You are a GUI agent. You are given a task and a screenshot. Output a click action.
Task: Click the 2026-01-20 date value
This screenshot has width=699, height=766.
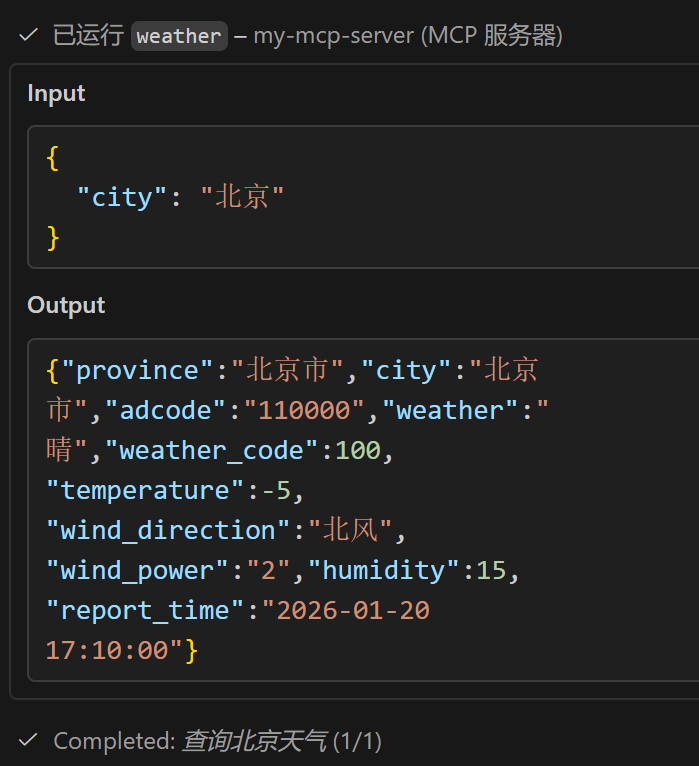(x=353, y=610)
